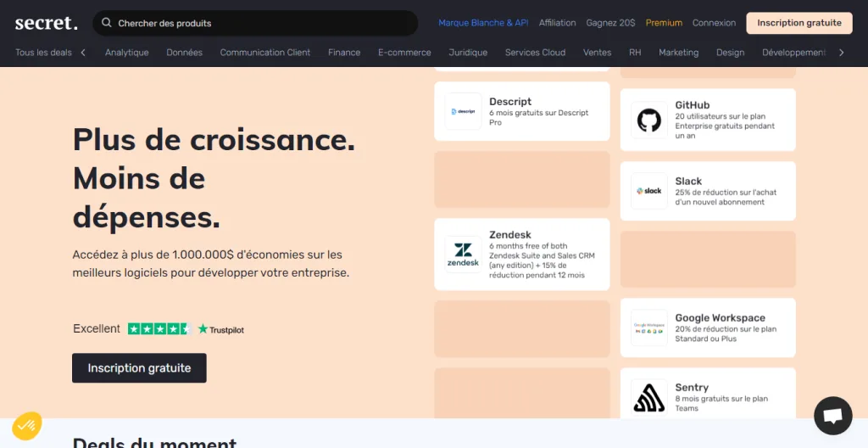The width and height of the screenshot is (868, 448).
Task: Open the Marque Blanche & API link
Action: tap(483, 23)
